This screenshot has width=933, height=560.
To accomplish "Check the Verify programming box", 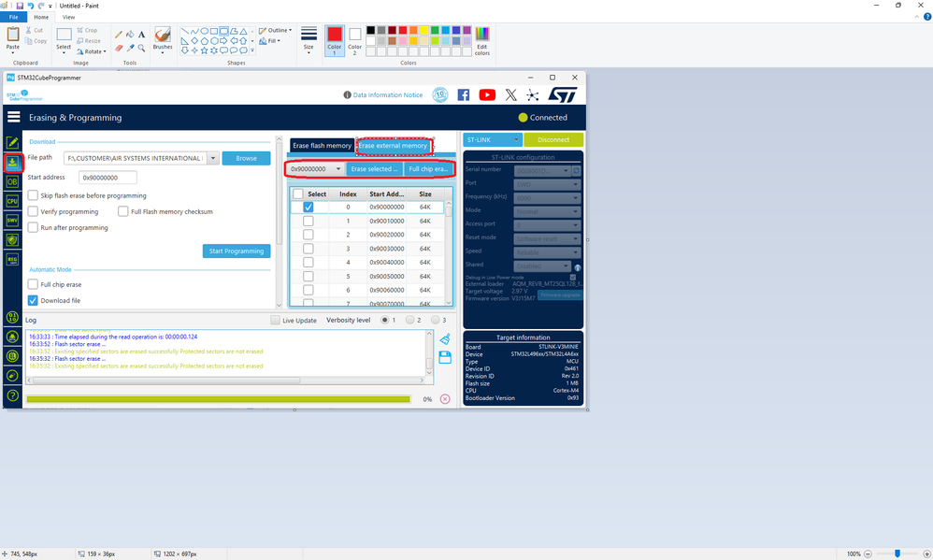I will pos(34,211).
